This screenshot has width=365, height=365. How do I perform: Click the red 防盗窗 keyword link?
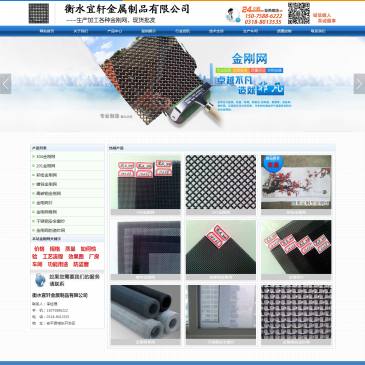81,264
